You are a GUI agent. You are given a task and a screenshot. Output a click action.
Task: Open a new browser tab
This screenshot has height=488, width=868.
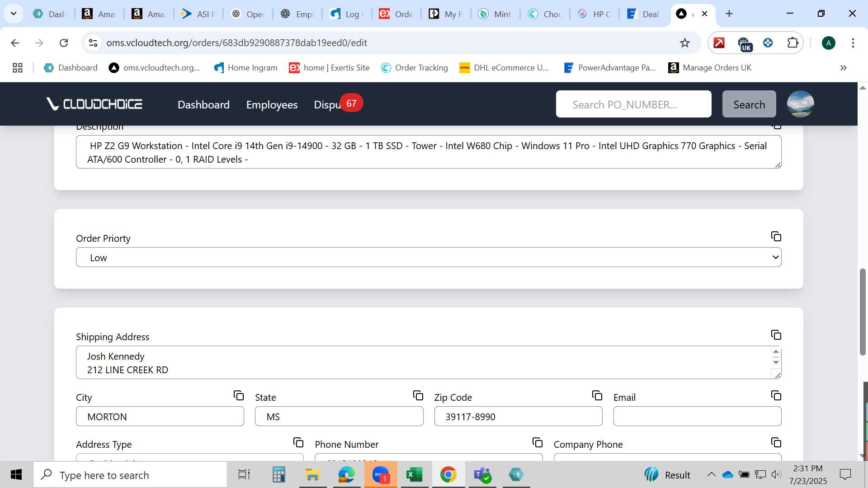(729, 14)
